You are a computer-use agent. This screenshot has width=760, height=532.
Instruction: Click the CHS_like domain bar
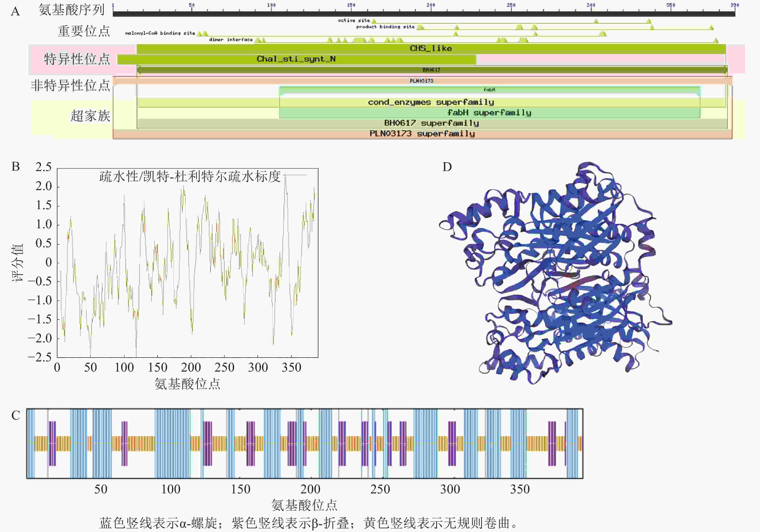pos(431,49)
